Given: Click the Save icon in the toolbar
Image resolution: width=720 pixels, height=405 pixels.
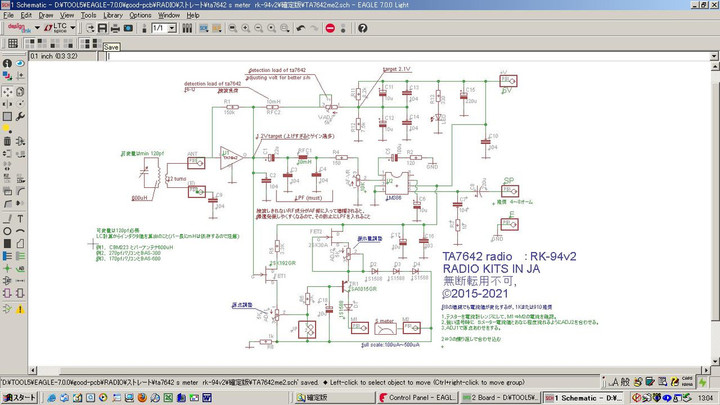Looking at the screenshot, I should [102, 29].
